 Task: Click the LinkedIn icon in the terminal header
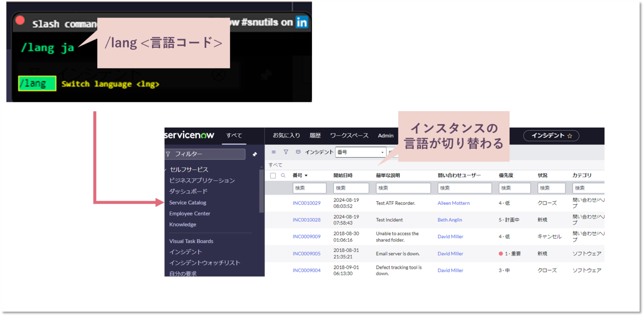pyautogui.click(x=303, y=22)
